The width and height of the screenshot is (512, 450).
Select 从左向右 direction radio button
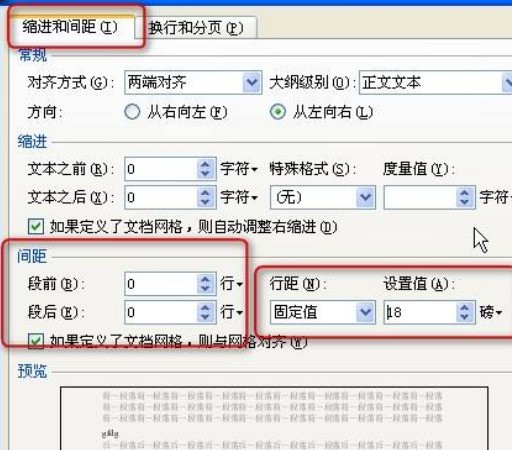tap(278, 112)
